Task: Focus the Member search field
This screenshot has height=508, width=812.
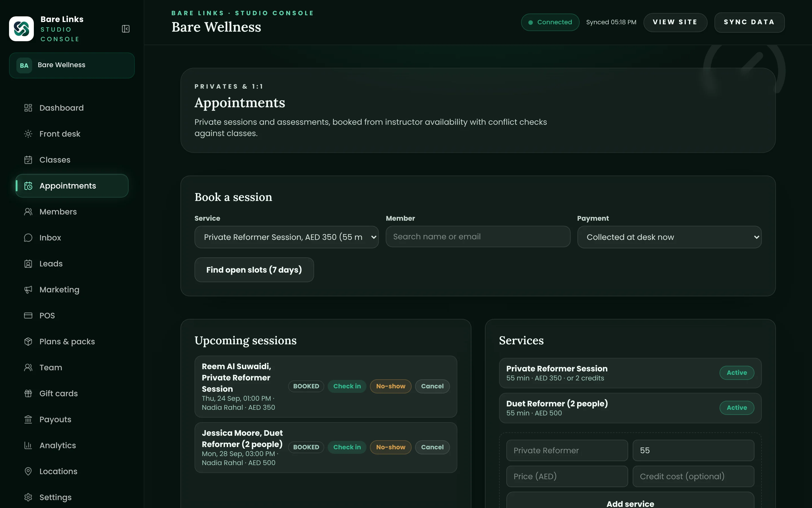Action: pyautogui.click(x=478, y=237)
